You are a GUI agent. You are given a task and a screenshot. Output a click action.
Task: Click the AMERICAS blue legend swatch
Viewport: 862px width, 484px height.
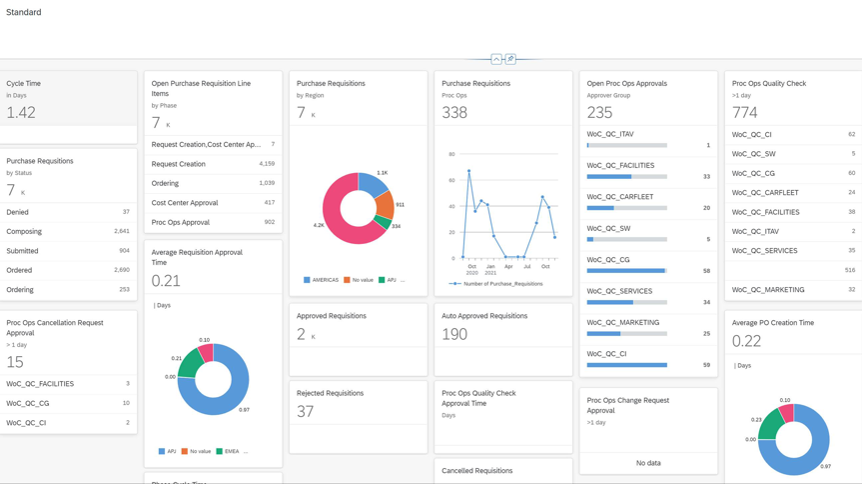coord(307,280)
